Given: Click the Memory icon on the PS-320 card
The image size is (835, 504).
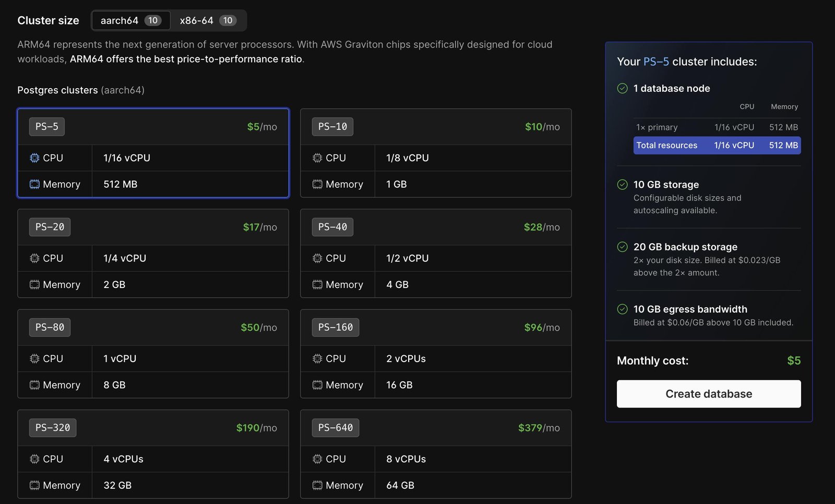Looking at the screenshot, I should click(34, 485).
